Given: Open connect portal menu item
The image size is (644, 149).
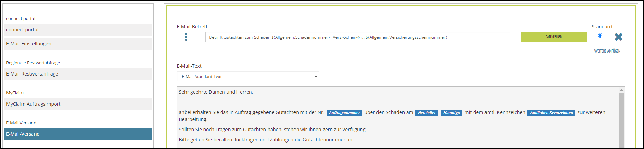Looking at the screenshot, I should pos(78,30).
